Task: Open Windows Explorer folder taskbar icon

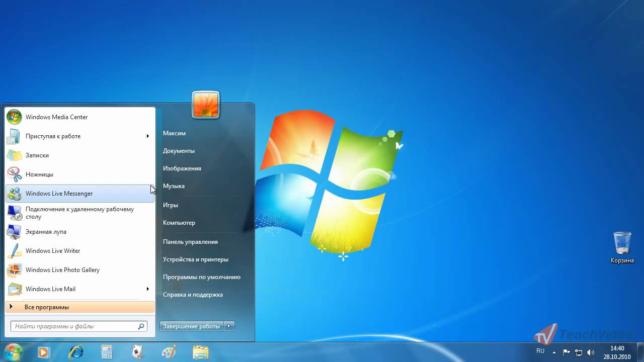Action: [x=200, y=352]
